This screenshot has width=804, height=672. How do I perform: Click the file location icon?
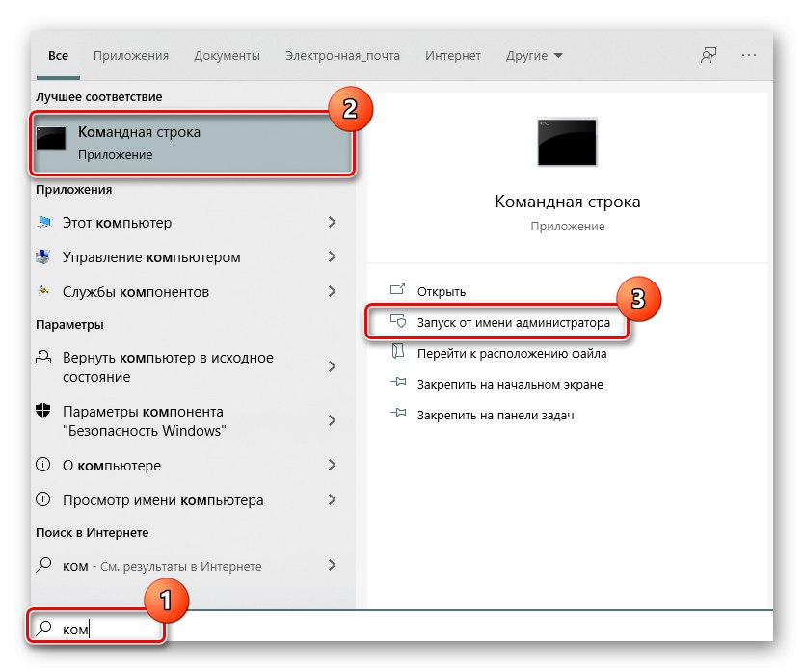pos(398,351)
